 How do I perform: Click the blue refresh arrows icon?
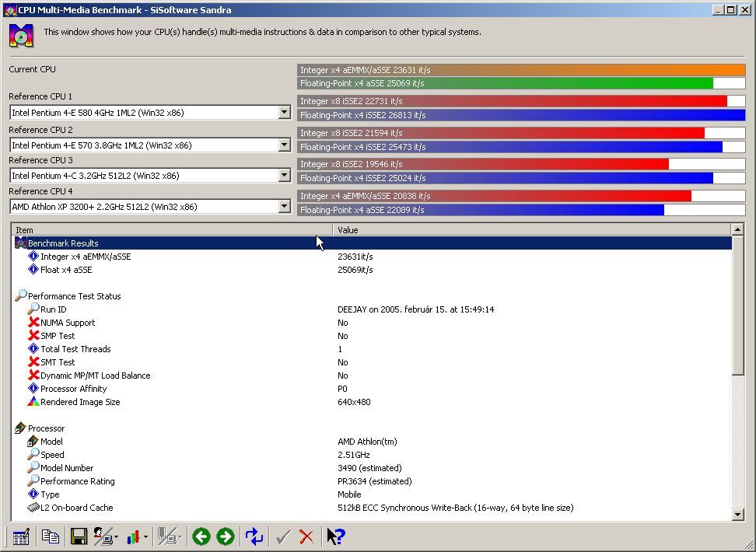(254, 536)
